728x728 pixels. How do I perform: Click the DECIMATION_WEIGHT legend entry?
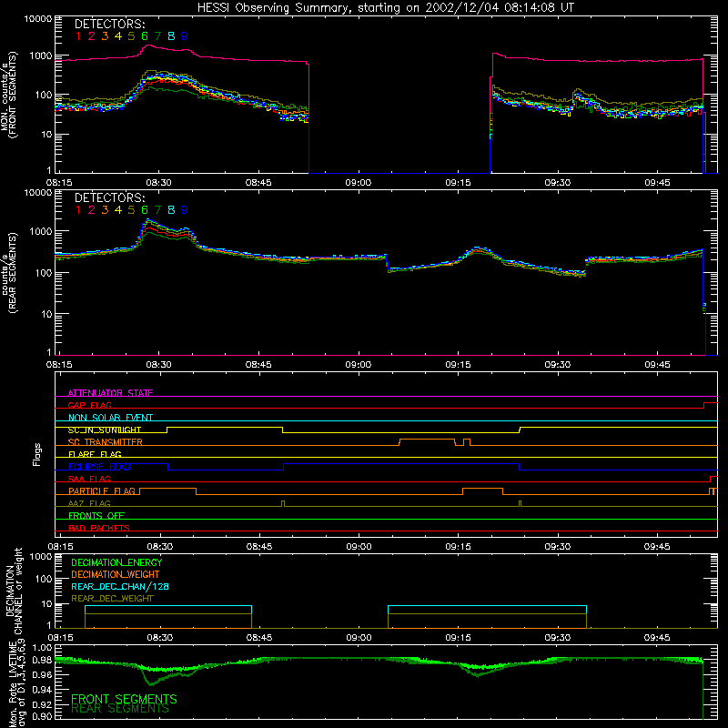[116, 574]
